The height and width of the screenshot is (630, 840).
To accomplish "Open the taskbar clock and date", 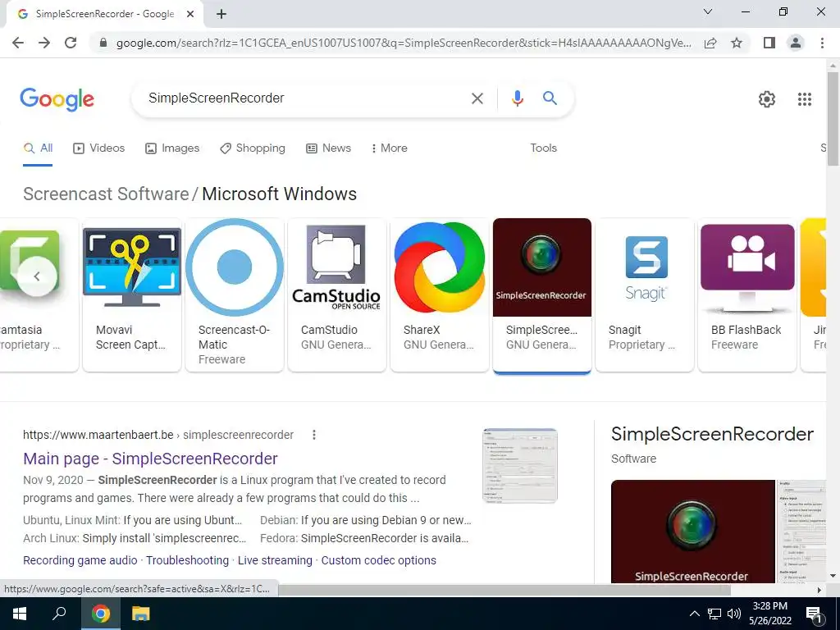I will click(x=769, y=614).
